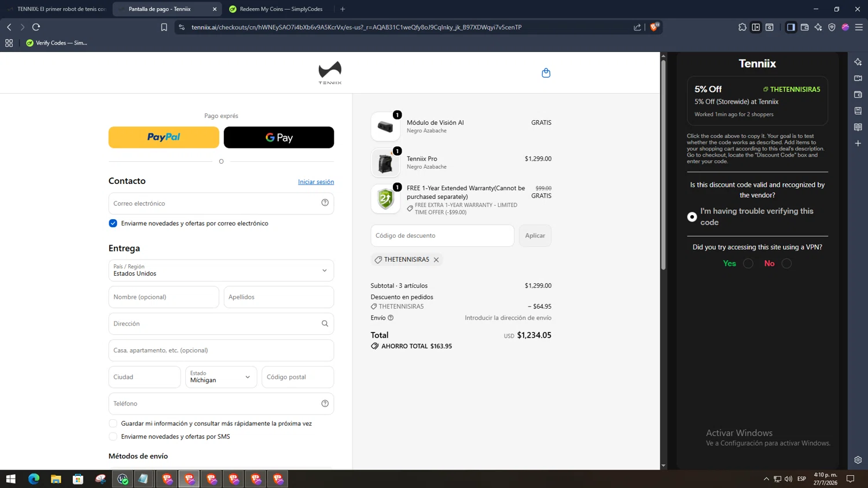868x488 pixels.
Task: Remove THETENNISIRA5 discount code tag
Action: click(436, 260)
